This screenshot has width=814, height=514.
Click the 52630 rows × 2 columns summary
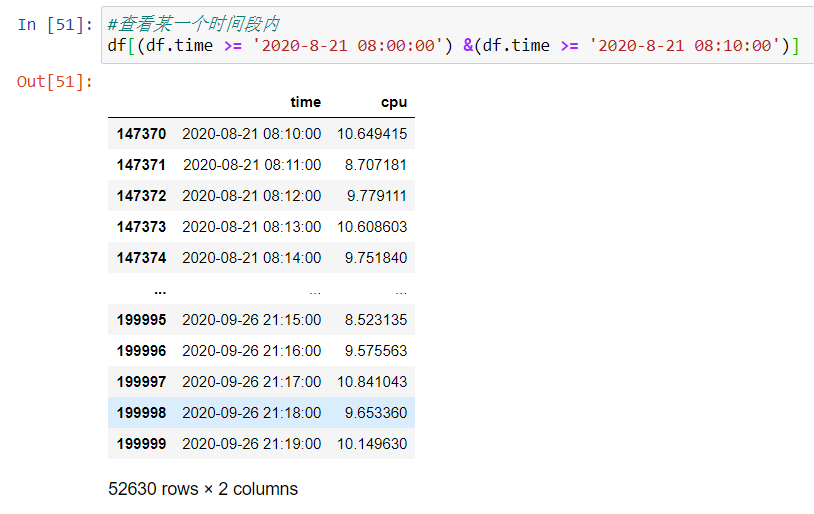click(x=203, y=489)
